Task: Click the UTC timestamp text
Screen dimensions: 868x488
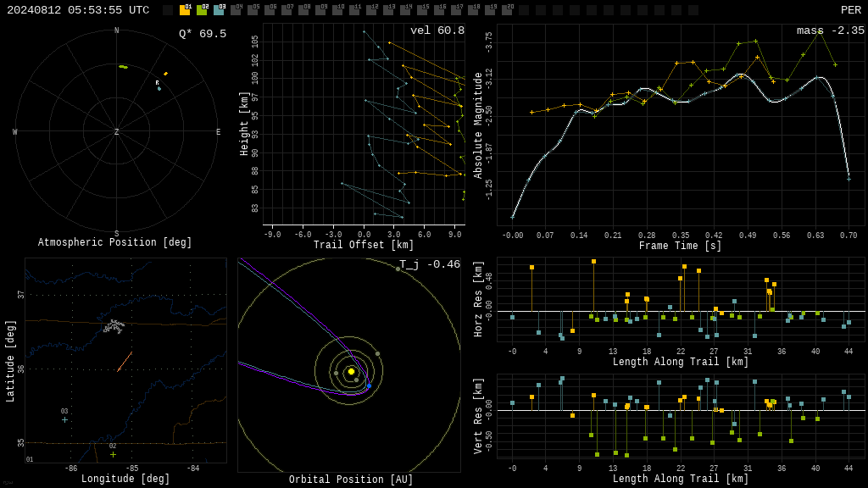Action: (x=78, y=10)
